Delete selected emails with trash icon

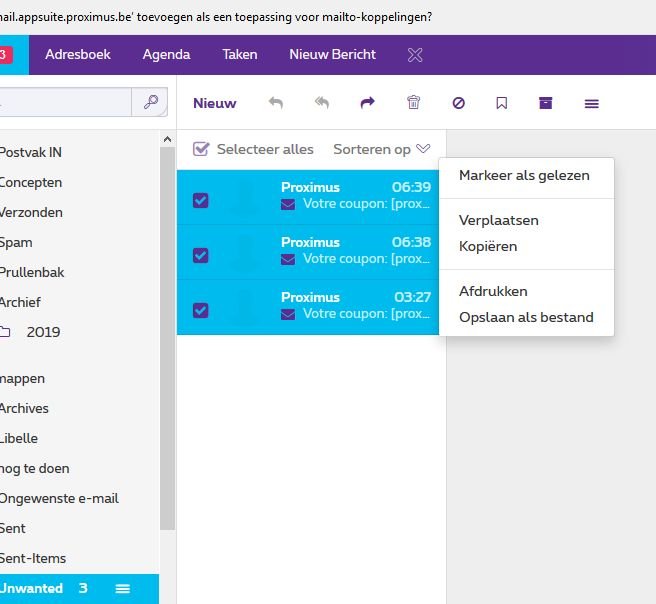coord(413,103)
